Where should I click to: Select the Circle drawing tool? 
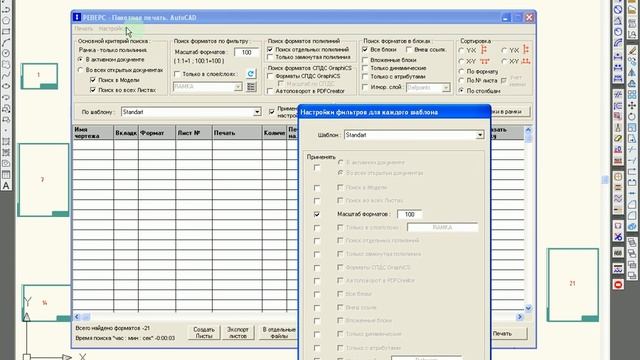(x=6, y=53)
